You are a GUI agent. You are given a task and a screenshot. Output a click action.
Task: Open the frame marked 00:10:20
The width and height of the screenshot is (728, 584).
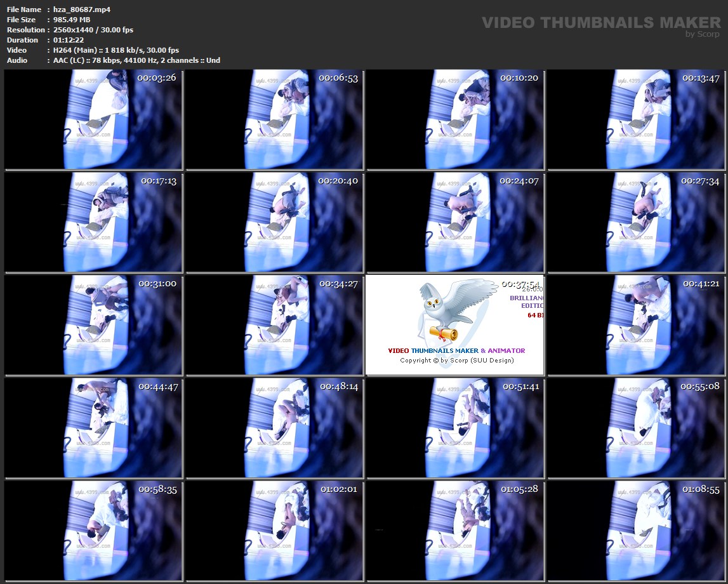tap(456, 119)
